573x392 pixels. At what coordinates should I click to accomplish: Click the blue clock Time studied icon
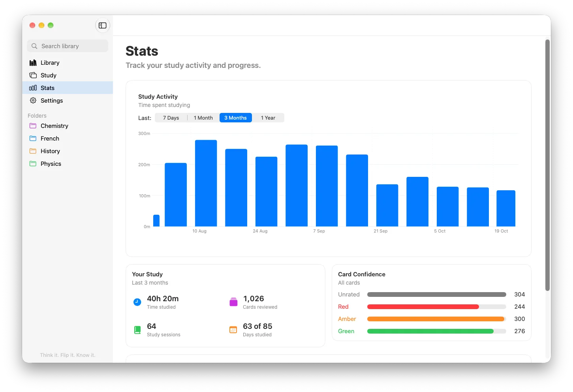click(137, 302)
